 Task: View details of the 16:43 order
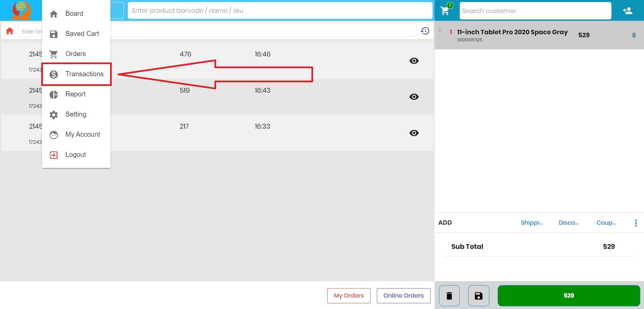[414, 97]
